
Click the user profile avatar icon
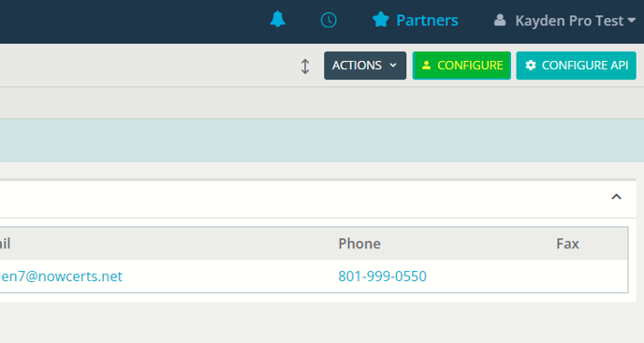(500, 21)
